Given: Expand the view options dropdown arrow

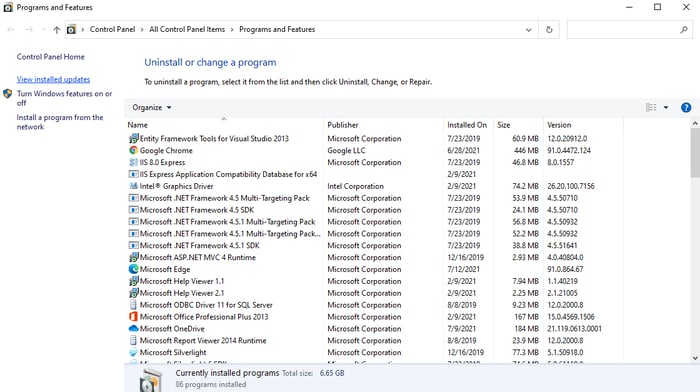Looking at the screenshot, I should 666,108.
